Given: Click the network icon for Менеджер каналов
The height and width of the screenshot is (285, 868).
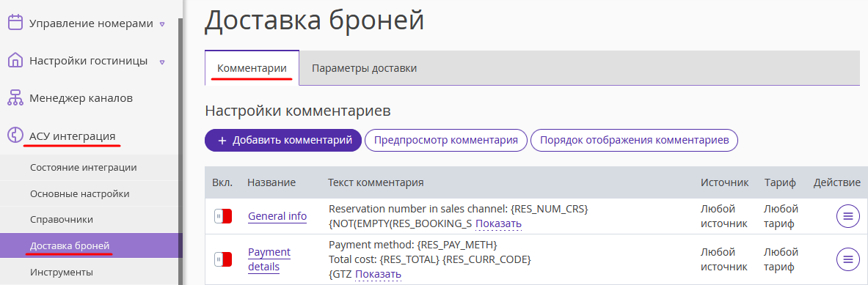Looking at the screenshot, I should click(x=15, y=97).
